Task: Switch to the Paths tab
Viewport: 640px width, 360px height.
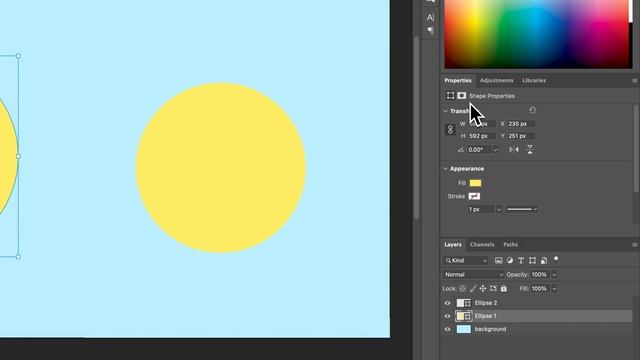Action: click(x=510, y=244)
